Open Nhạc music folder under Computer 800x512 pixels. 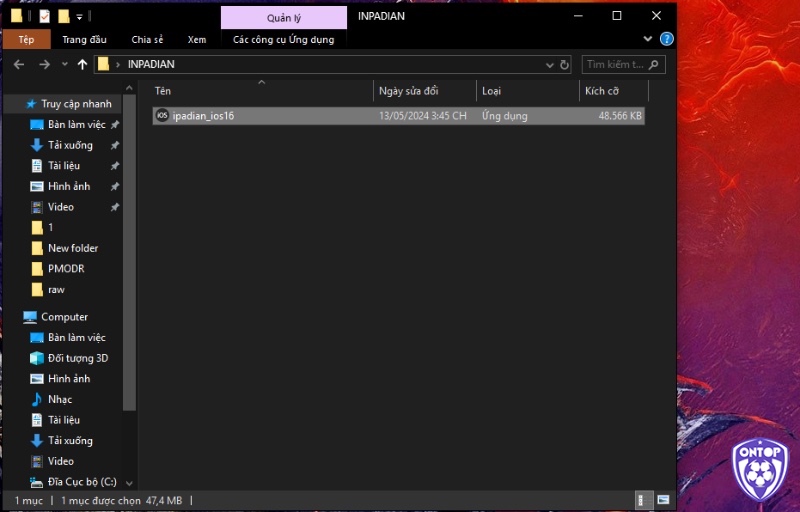point(60,399)
